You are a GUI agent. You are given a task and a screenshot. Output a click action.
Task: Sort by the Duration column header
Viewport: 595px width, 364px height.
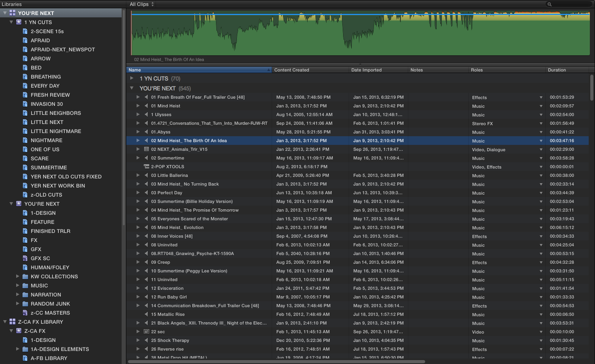[557, 70]
